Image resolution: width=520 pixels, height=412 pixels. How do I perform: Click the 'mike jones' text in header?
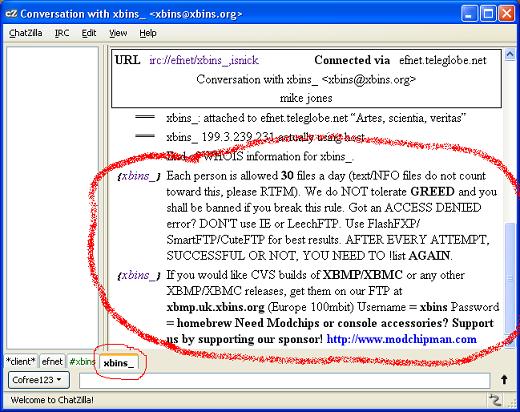coord(306,98)
